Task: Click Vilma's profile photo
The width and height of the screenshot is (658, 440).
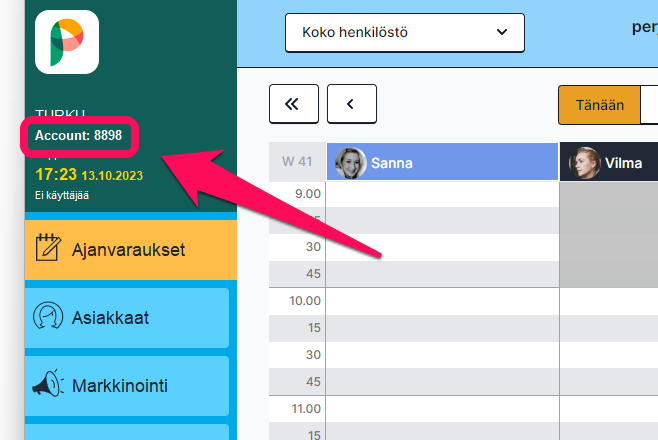Action: tap(584, 162)
